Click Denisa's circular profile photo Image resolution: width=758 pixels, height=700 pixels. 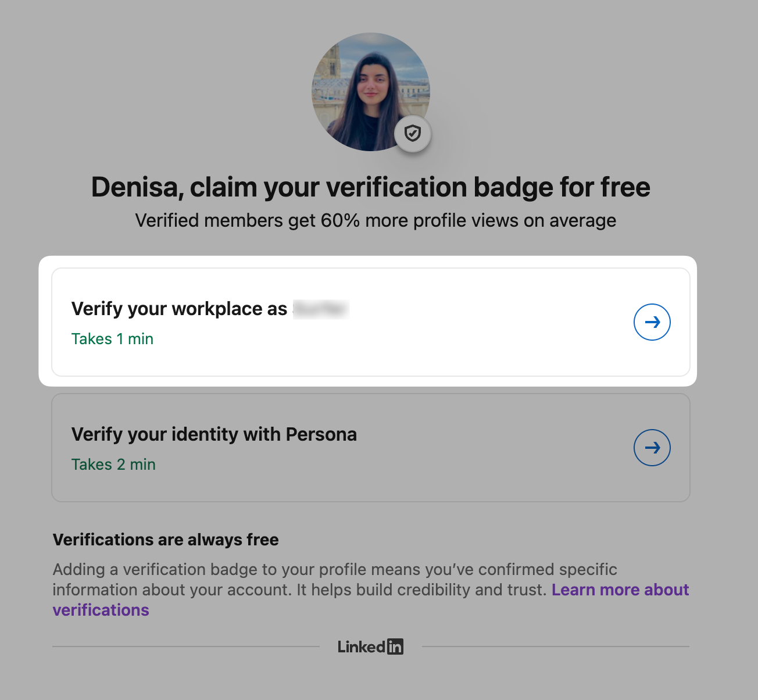click(x=370, y=90)
